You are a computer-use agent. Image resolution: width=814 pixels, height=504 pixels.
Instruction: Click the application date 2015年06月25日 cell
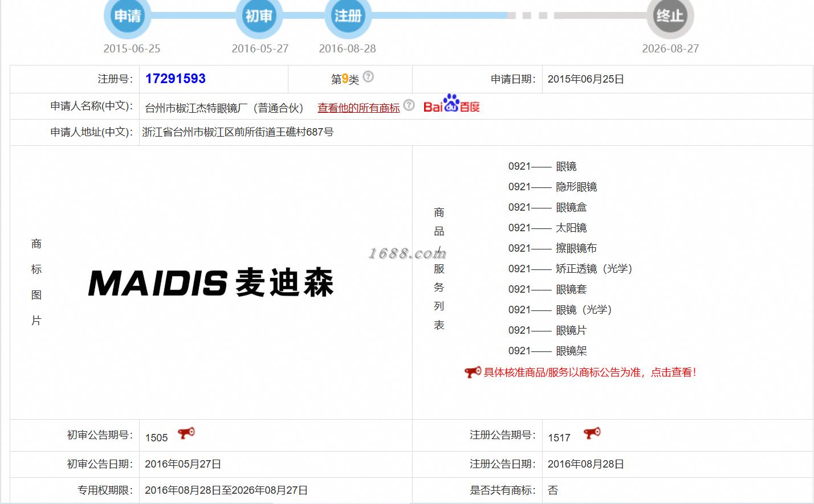(586, 79)
